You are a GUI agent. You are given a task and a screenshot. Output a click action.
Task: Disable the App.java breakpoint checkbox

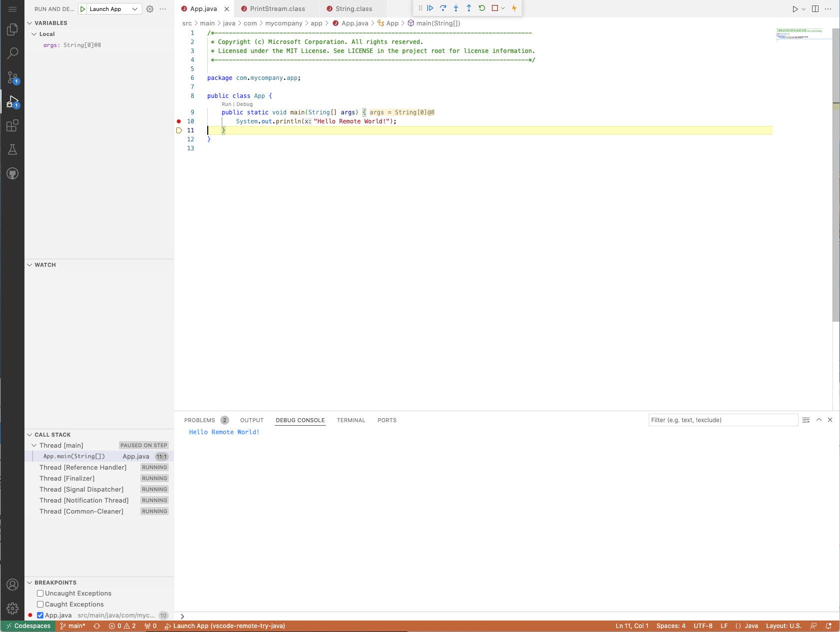coord(40,616)
